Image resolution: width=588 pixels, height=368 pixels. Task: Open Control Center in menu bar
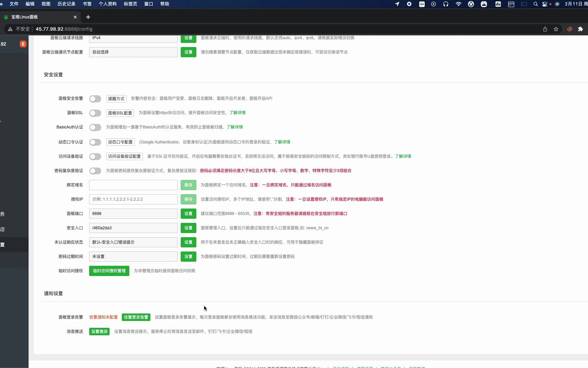545,4
